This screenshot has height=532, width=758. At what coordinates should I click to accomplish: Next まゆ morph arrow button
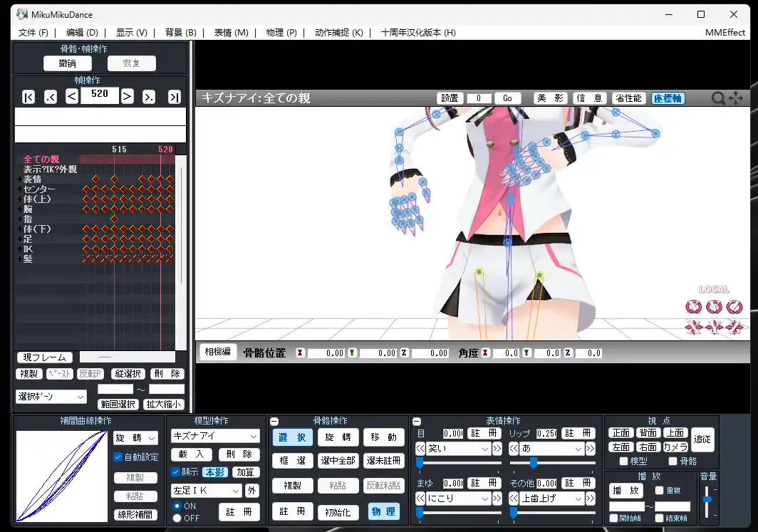tap(497, 499)
